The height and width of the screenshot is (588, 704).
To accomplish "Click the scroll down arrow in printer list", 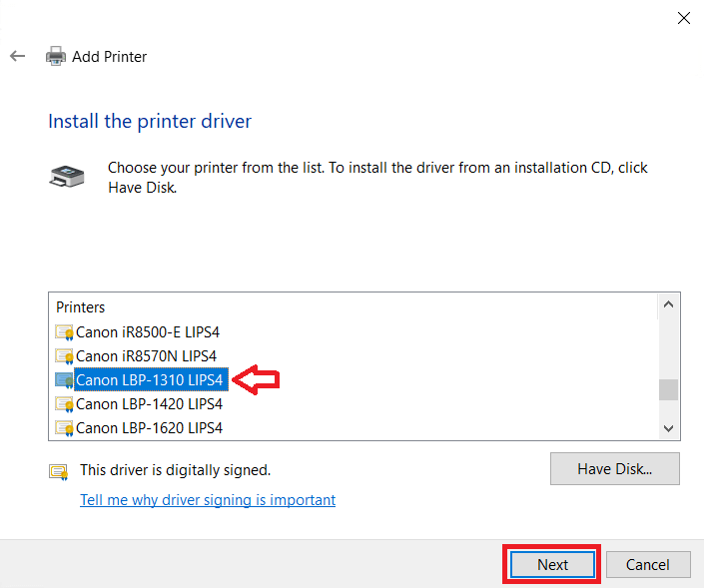I will (668, 428).
